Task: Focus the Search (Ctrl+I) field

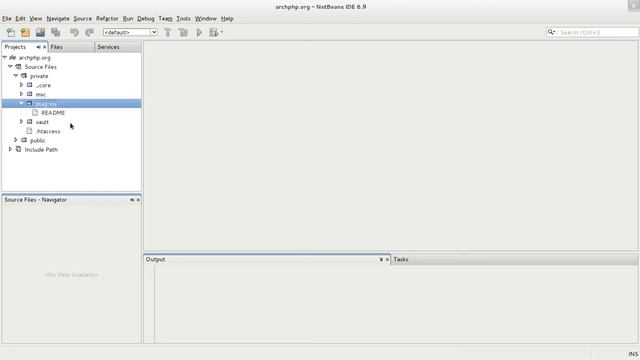Action: [598, 32]
